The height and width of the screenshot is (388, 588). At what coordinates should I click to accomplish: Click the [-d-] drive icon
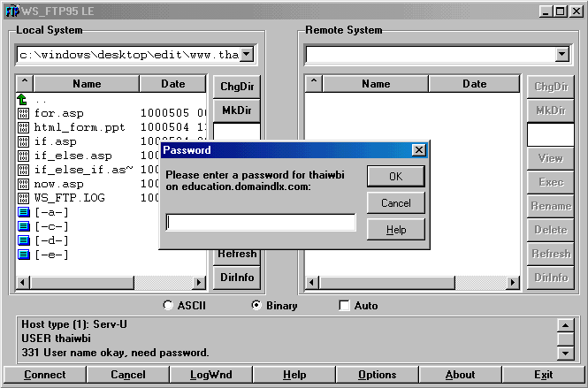pos(24,240)
